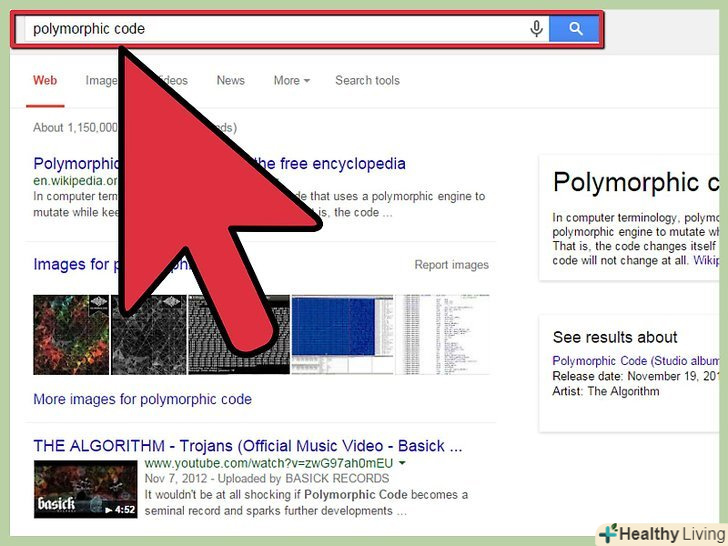Open the grayscale album cover image thumbnail
This screenshot has height=546, width=728.
click(149, 334)
